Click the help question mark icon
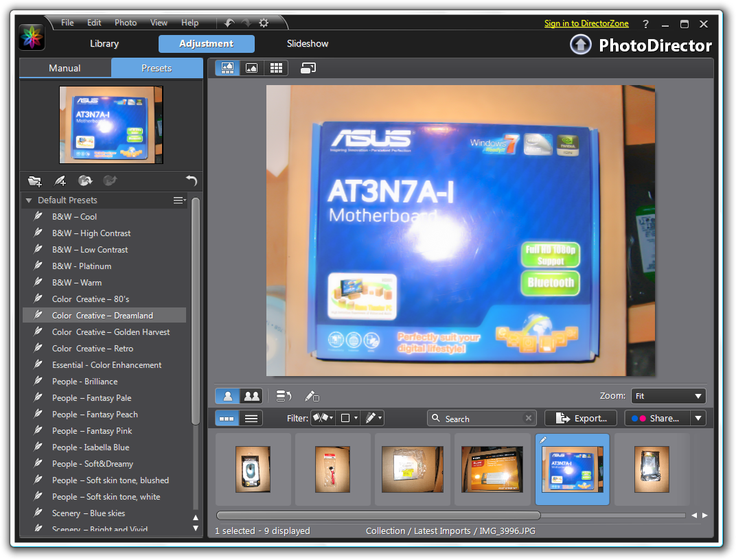 [x=646, y=24]
